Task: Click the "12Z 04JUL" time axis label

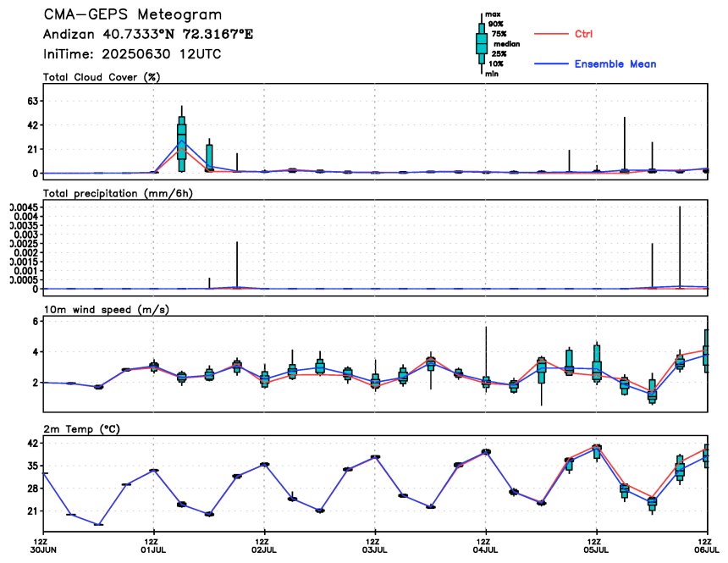Action: click(x=486, y=546)
